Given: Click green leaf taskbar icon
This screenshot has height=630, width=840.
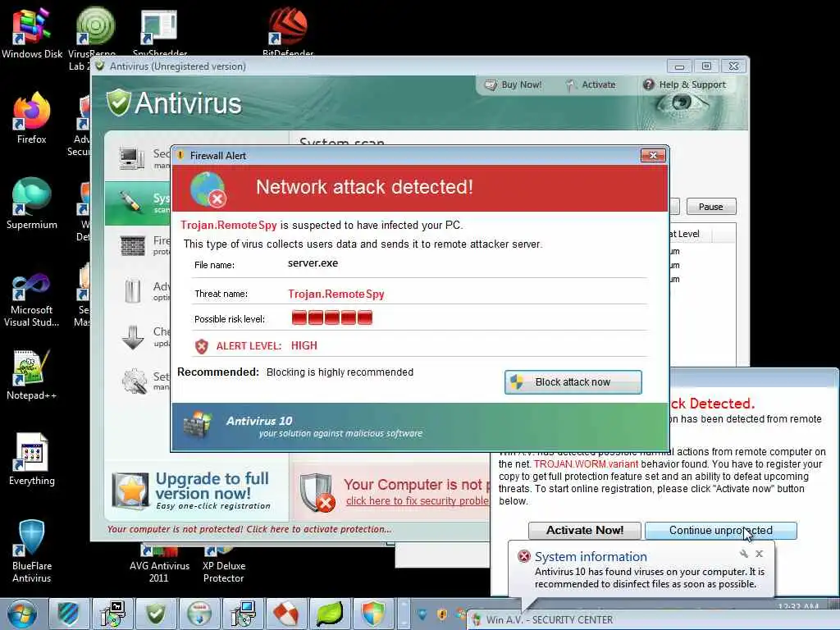Looking at the screenshot, I should pos(330,614).
